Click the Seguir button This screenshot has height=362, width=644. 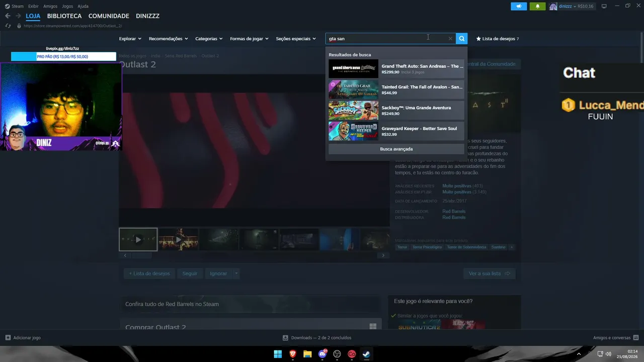coord(190,274)
